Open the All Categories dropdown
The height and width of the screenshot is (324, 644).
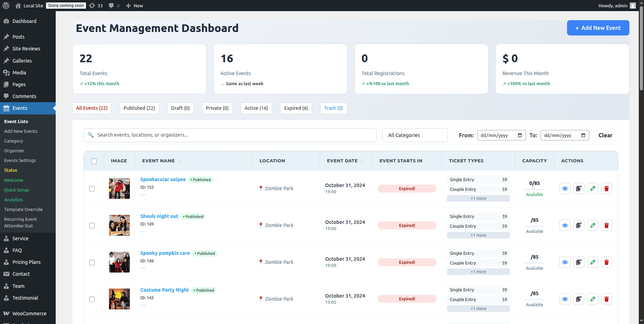(x=415, y=135)
